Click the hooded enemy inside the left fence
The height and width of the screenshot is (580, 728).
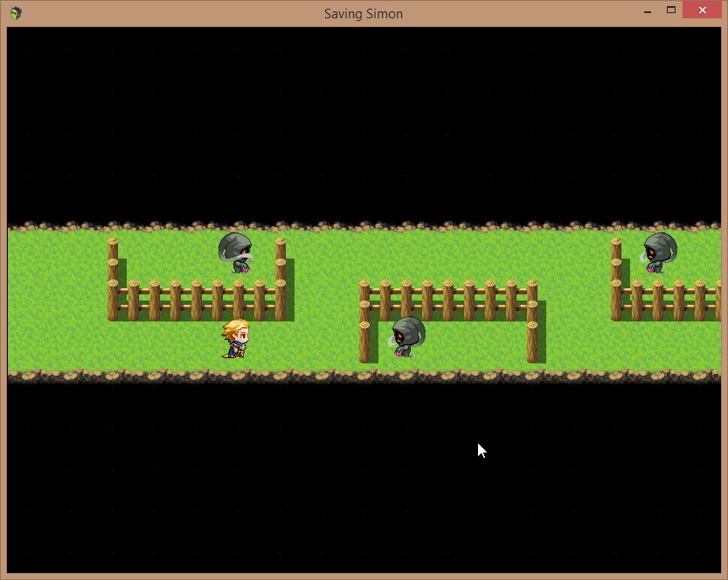coord(236,253)
